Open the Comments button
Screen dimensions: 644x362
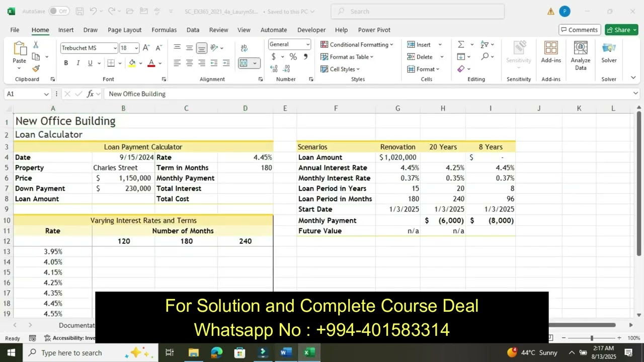click(x=580, y=30)
